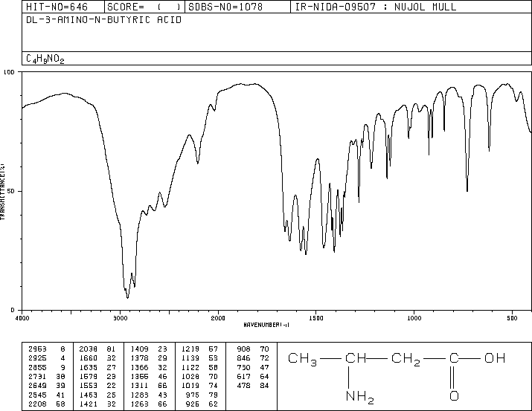Select peak 908 in the peak table
The image size is (532, 411).
pyautogui.click(x=243, y=349)
